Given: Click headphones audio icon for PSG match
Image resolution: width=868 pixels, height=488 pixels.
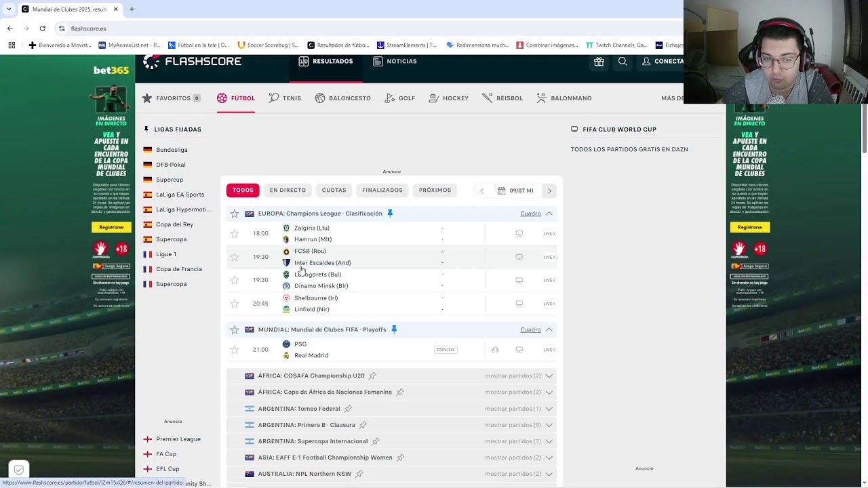Looking at the screenshot, I should click(495, 350).
